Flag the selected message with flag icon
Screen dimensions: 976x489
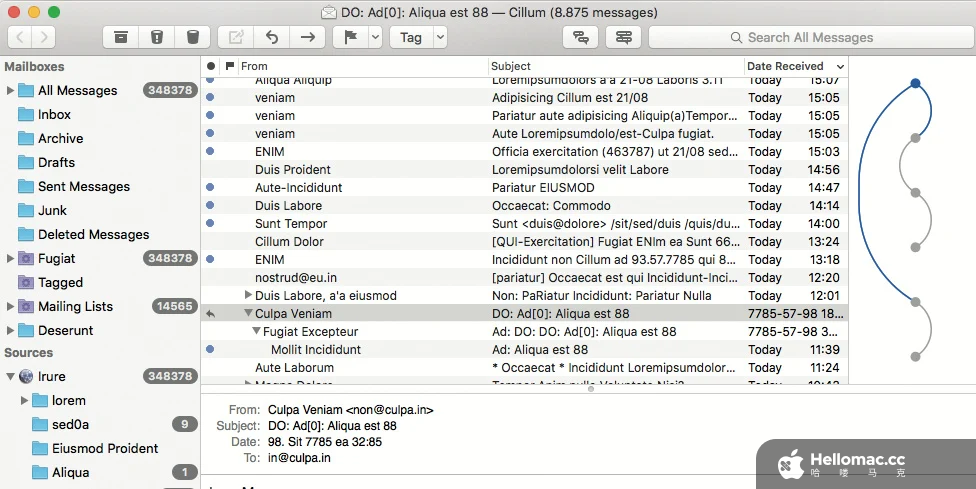click(x=350, y=37)
